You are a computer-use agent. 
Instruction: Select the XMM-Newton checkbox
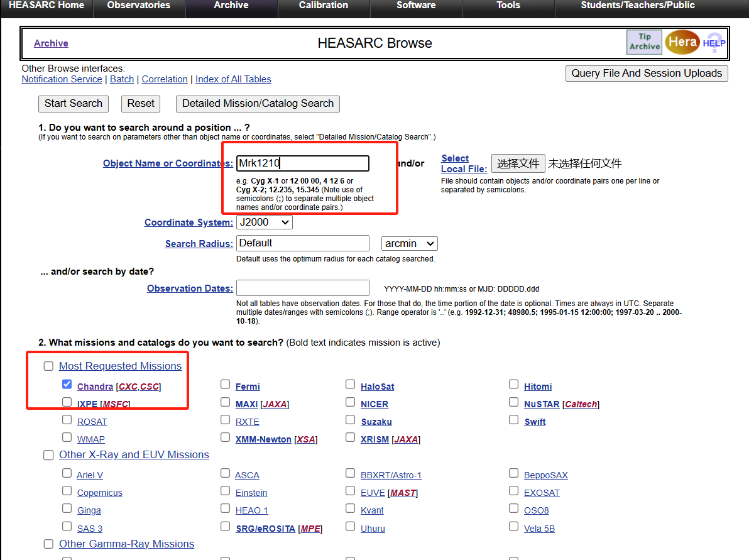225,437
